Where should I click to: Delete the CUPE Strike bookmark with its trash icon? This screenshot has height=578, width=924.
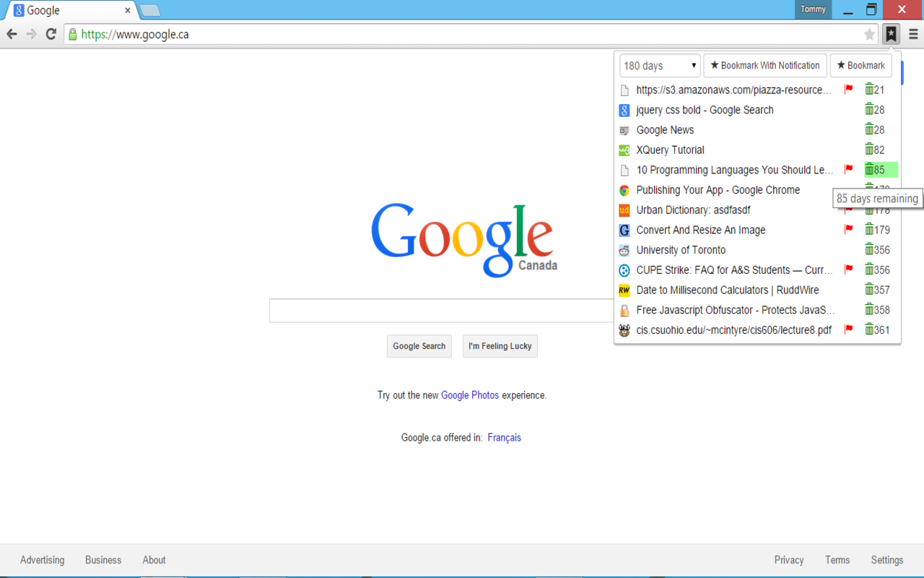coord(869,269)
